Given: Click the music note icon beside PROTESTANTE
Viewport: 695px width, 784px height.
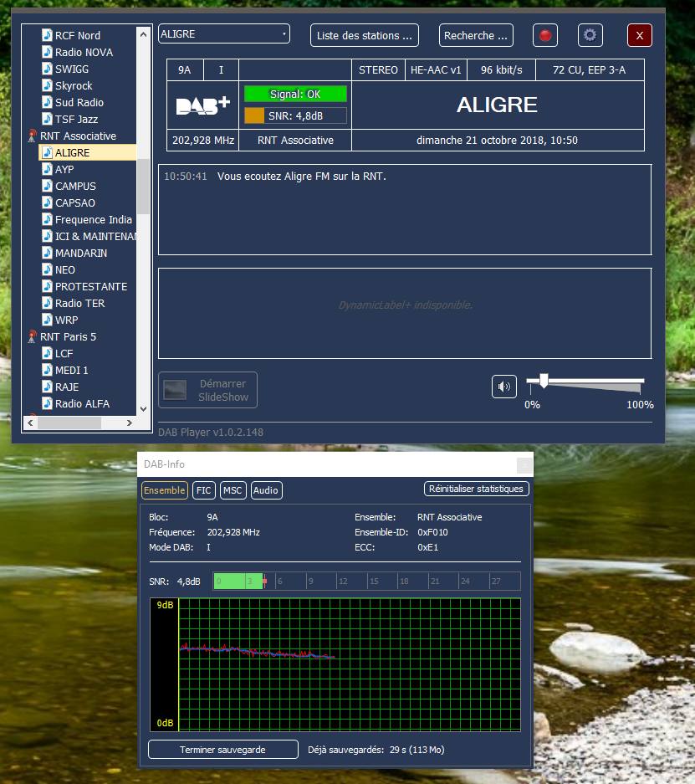Looking at the screenshot, I should click(x=47, y=286).
